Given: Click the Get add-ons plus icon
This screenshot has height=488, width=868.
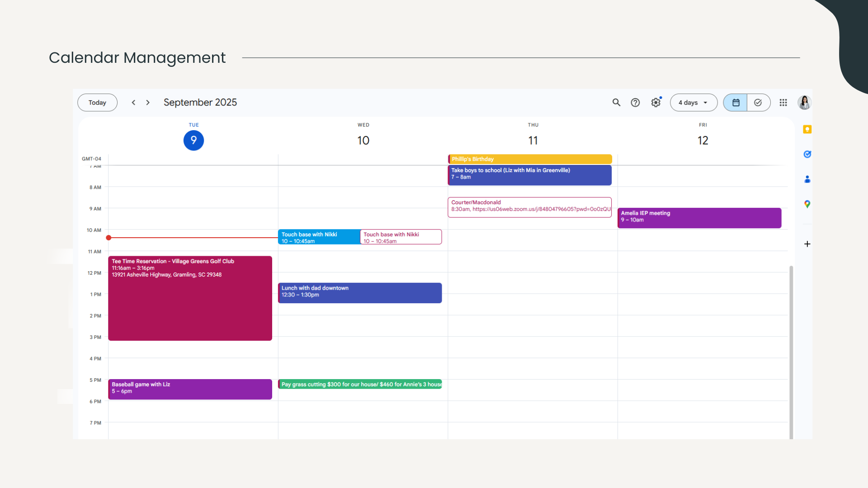Looking at the screenshot, I should pos(807,244).
